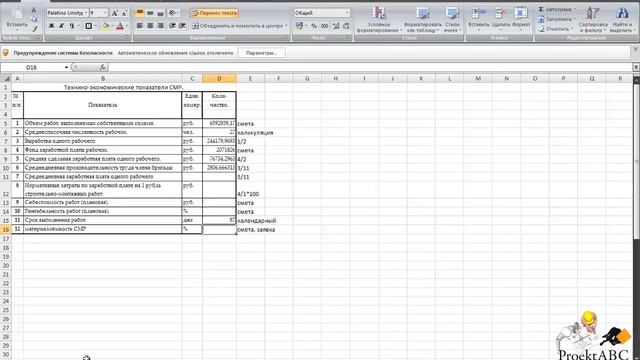Close the security warning message bar
Image resolution: width=640 pixels, height=360 pixels.
636,49
